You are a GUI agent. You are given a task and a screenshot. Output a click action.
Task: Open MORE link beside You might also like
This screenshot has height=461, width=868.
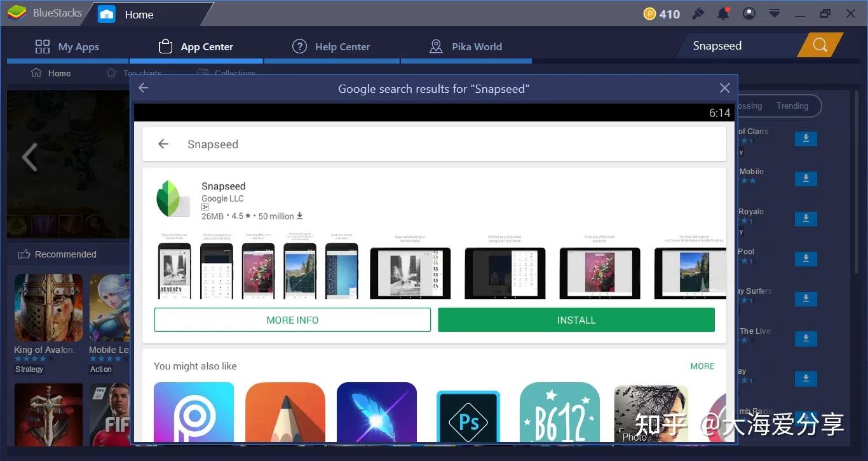[702, 366]
